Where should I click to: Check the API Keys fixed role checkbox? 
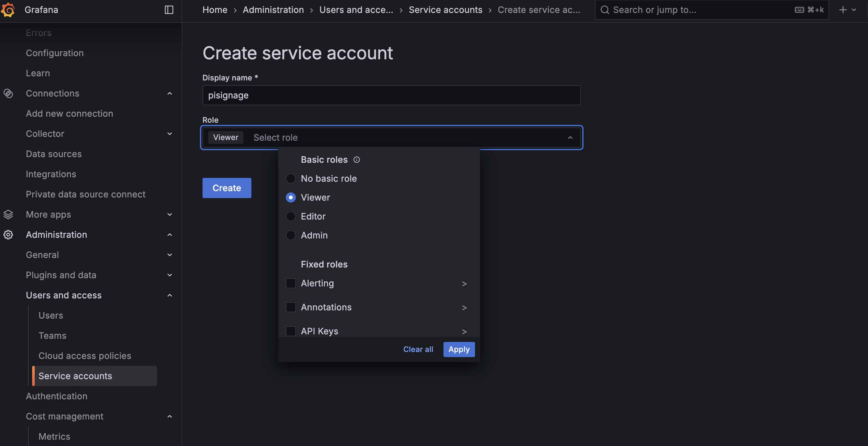tap(290, 331)
